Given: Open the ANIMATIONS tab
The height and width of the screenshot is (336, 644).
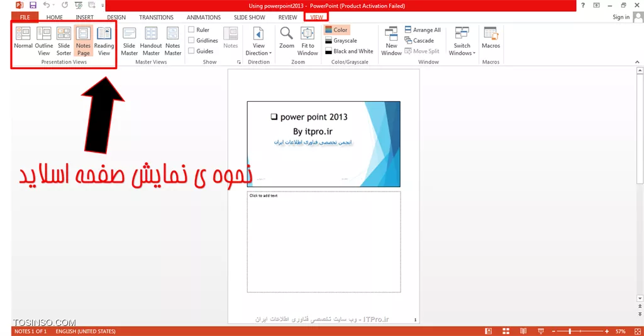Looking at the screenshot, I should pyautogui.click(x=204, y=17).
